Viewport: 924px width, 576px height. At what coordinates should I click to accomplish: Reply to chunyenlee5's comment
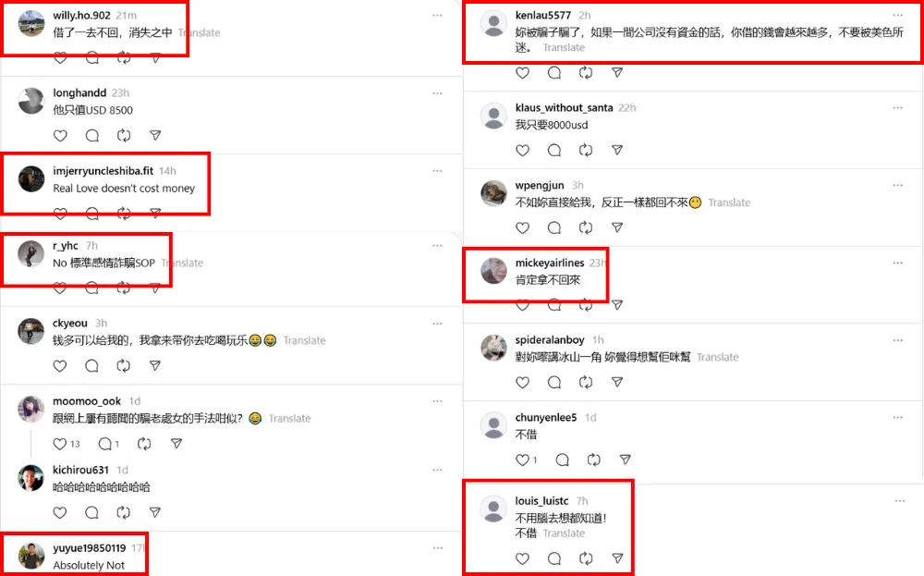click(562, 460)
